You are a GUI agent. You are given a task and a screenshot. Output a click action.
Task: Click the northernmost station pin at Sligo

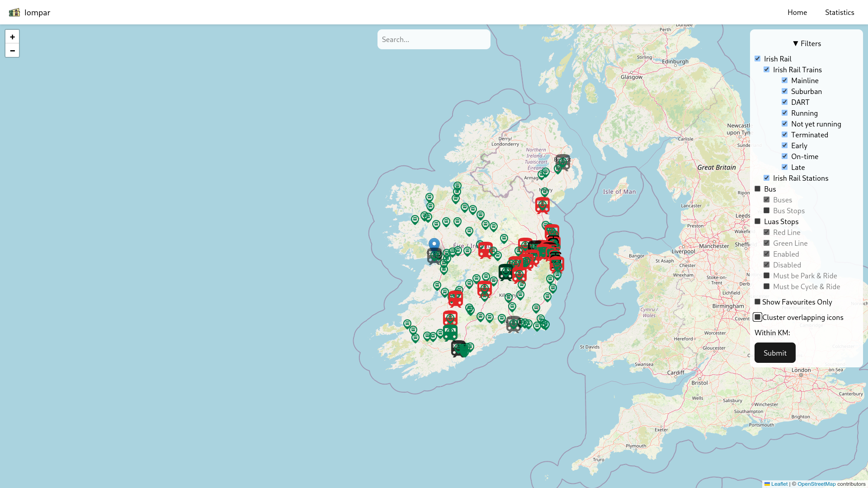(x=458, y=186)
